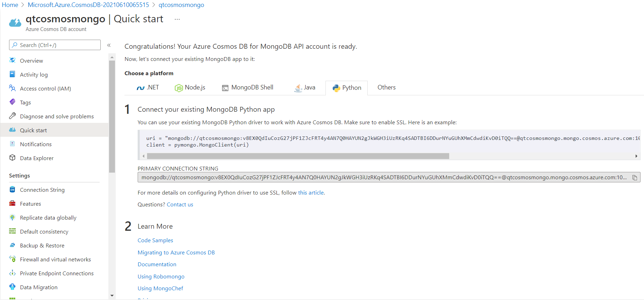This screenshot has width=644, height=300.
Task: Open Migrating to Azure Cosmos DB link
Action: click(x=176, y=252)
